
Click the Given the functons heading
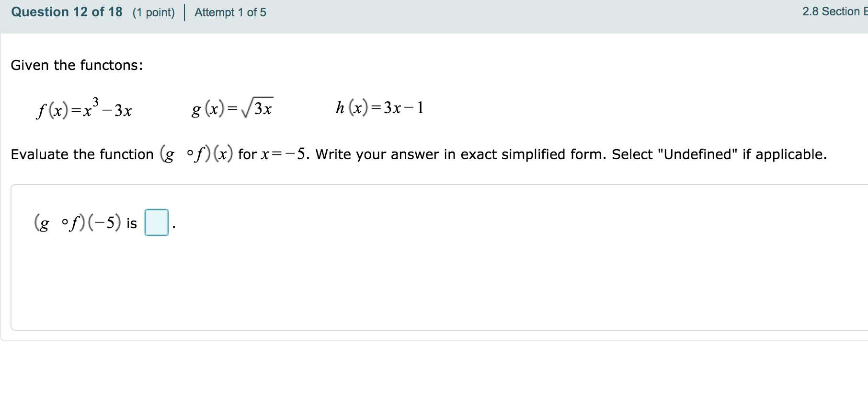tap(77, 65)
